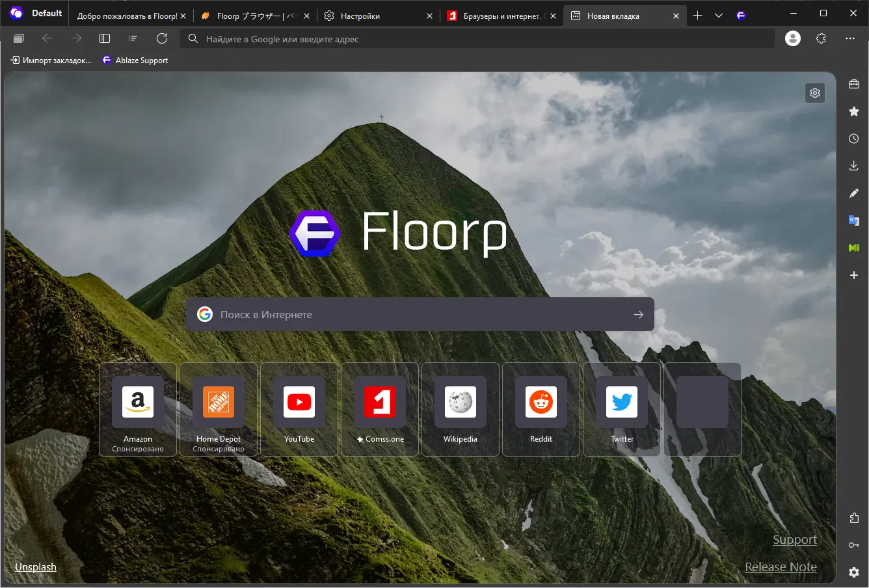Toggle the sidebar with the toolbar panel button
869x588 pixels.
pos(105,38)
